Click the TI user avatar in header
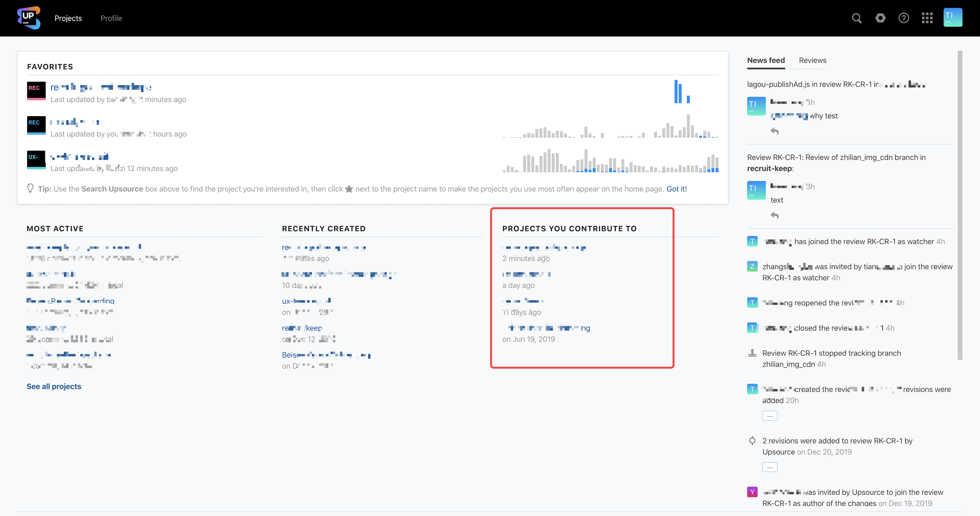This screenshot has height=516, width=980. click(x=953, y=17)
